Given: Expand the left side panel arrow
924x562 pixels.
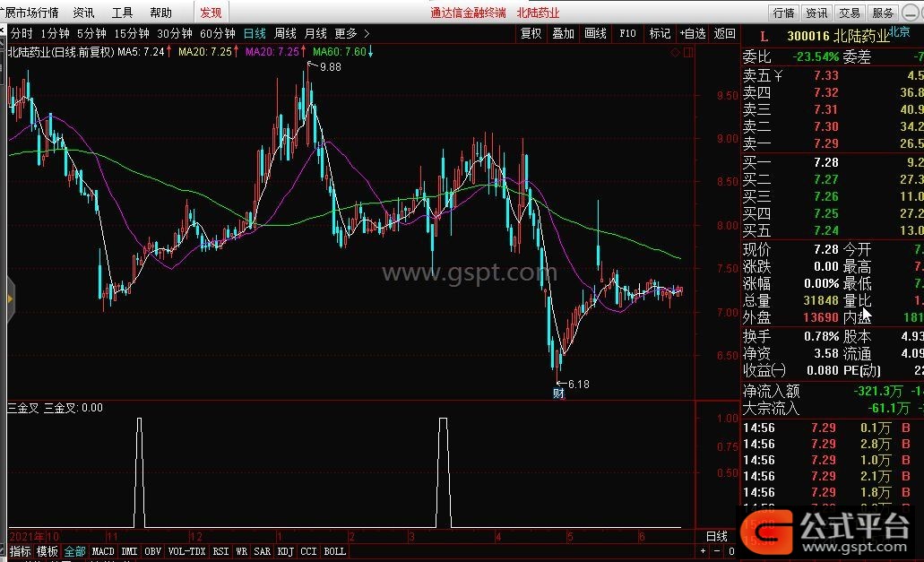Looking at the screenshot, I should click(x=10, y=299).
